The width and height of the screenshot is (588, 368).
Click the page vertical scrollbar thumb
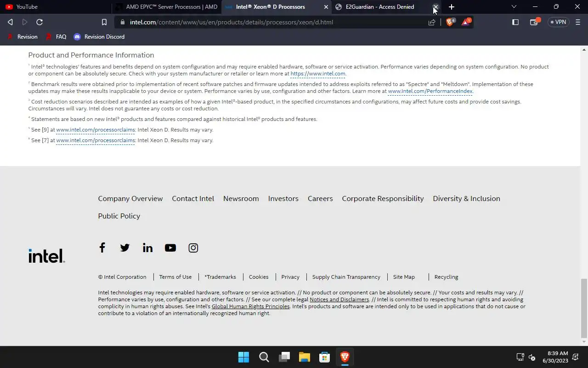click(584, 308)
